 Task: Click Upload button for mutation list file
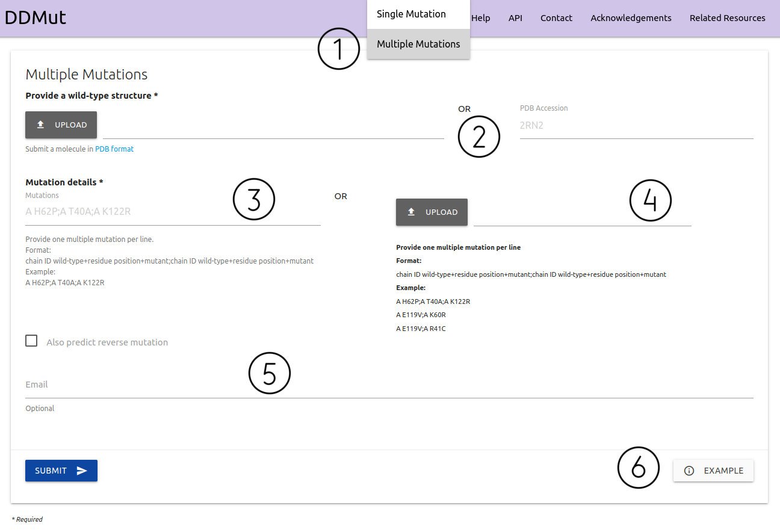coord(432,212)
